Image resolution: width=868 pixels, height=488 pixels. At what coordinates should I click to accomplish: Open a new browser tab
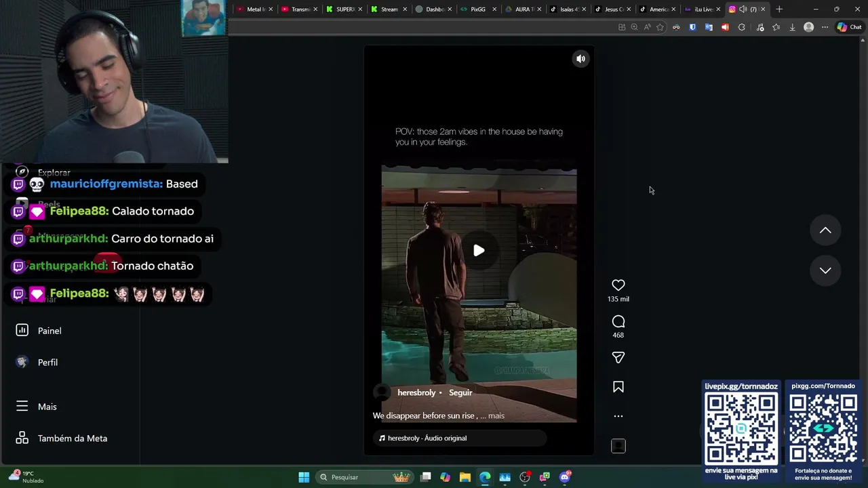(779, 9)
